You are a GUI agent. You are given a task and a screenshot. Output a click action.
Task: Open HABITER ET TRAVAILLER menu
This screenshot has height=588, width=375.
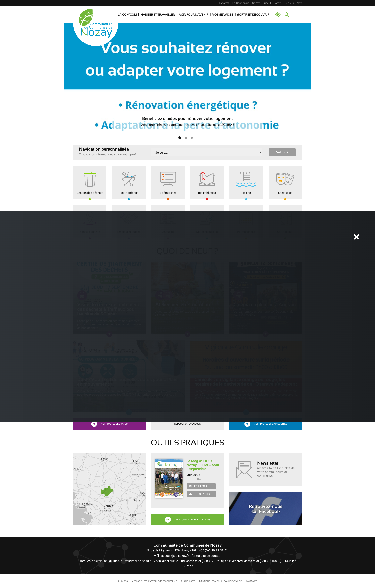[x=158, y=15]
